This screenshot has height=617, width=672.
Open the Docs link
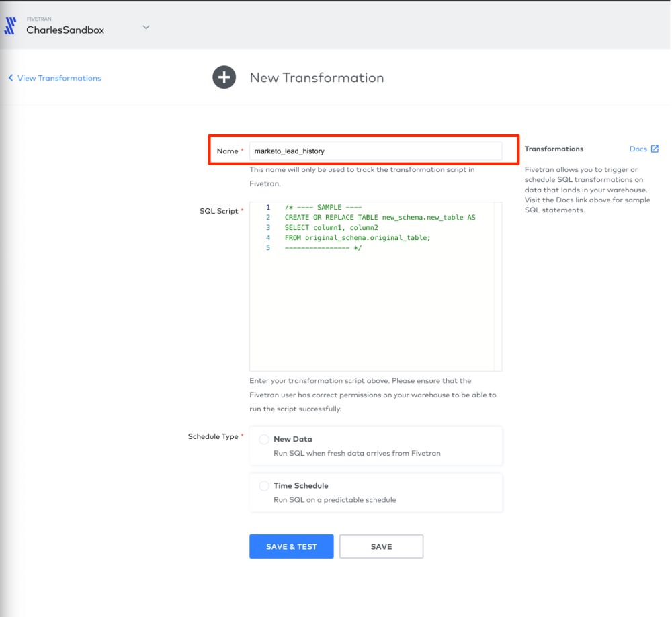click(x=638, y=149)
